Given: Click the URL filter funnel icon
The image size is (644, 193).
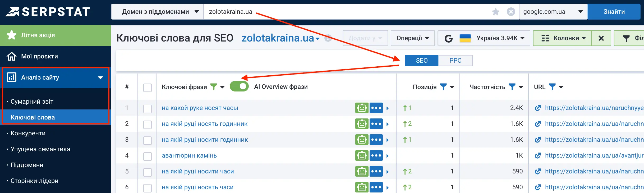Looking at the screenshot, I should point(552,86).
